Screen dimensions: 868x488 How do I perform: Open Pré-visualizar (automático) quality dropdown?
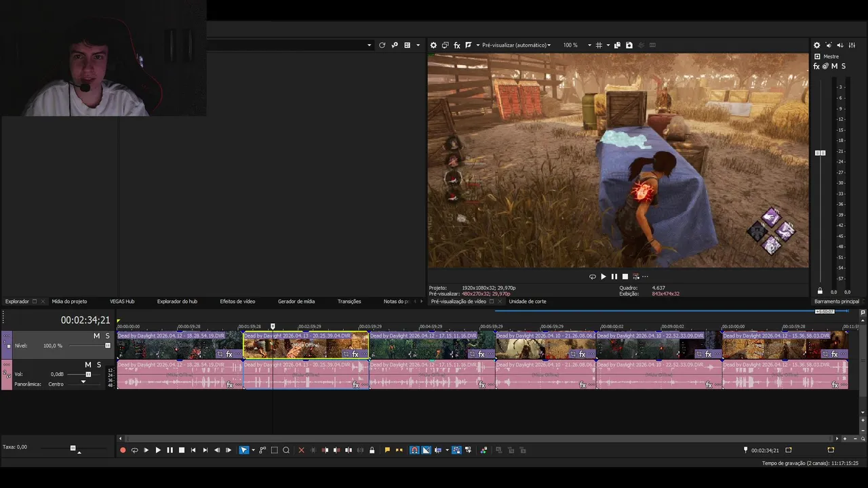[x=516, y=45]
